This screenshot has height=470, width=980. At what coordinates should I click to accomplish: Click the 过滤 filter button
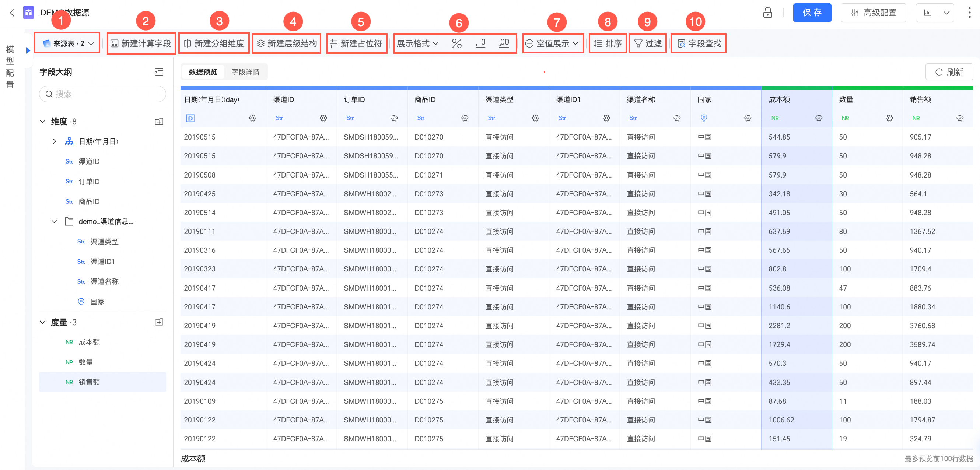click(x=648, y=43)
